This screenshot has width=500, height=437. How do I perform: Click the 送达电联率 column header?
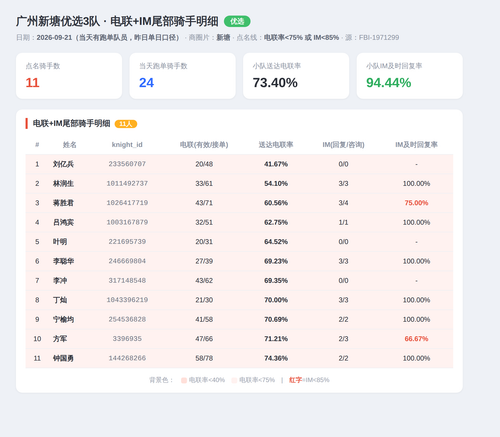pyautogui.click(x=276, y=145)
